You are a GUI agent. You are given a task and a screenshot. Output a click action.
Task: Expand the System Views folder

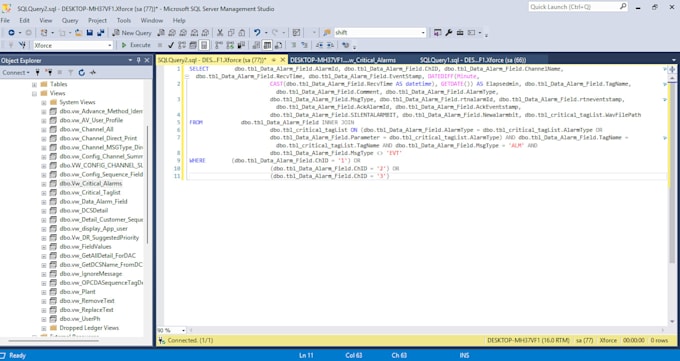click(x=43, y=102)
